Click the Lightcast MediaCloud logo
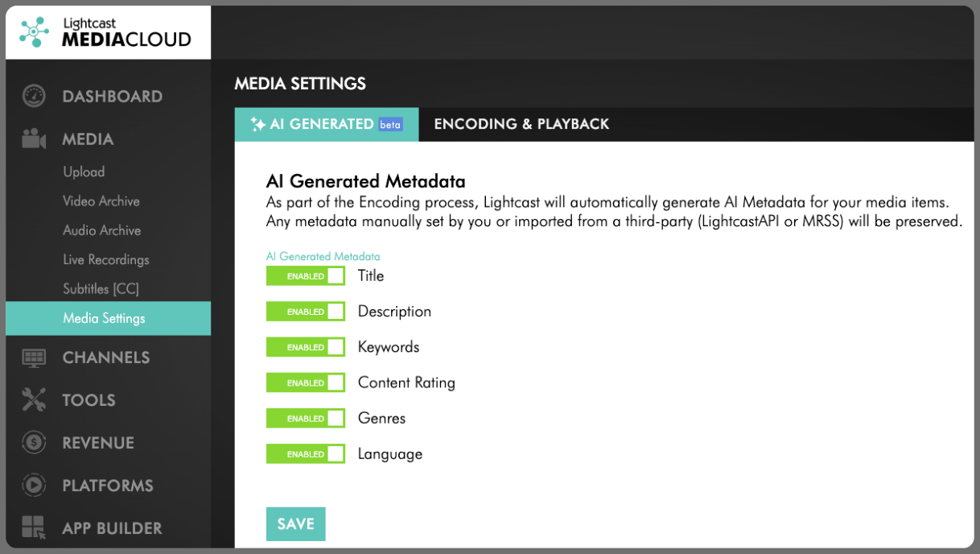Screen dimensions: 980x554 pos(107,32)
